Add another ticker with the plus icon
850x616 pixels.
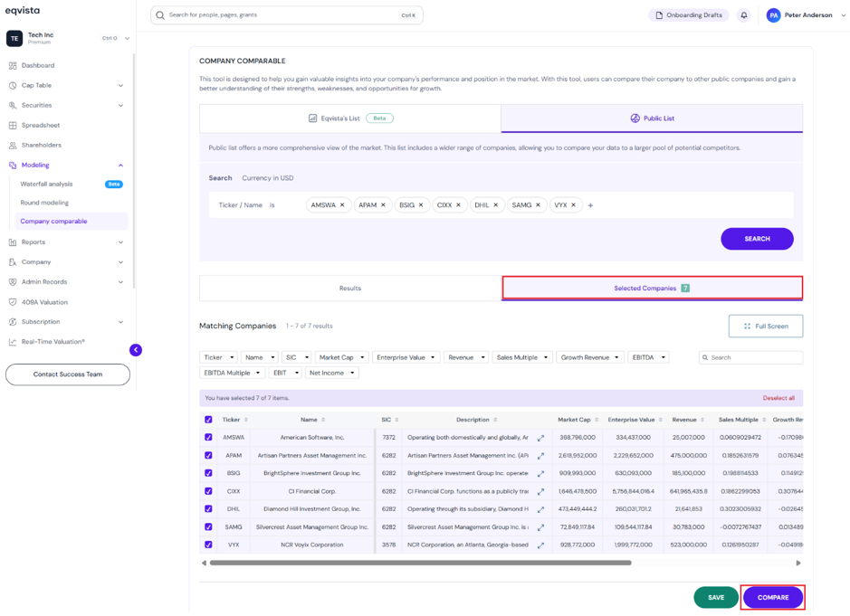click(x=590, y=205)
